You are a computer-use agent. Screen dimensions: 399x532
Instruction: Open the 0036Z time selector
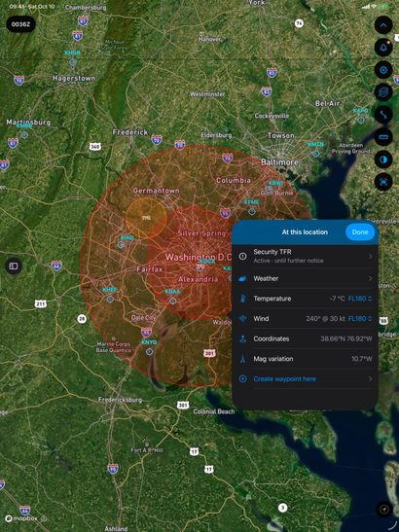20,24
